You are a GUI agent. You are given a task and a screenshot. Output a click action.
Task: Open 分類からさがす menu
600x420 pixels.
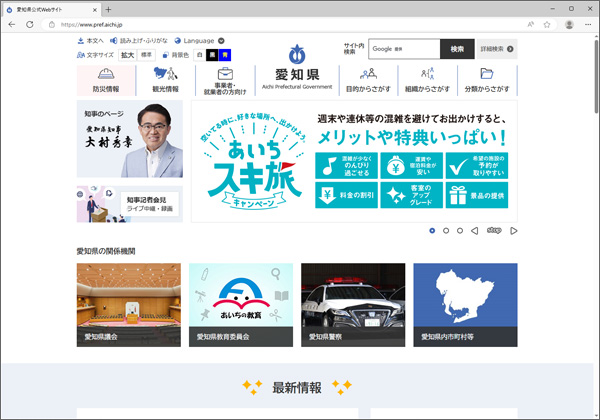[487, 80]
